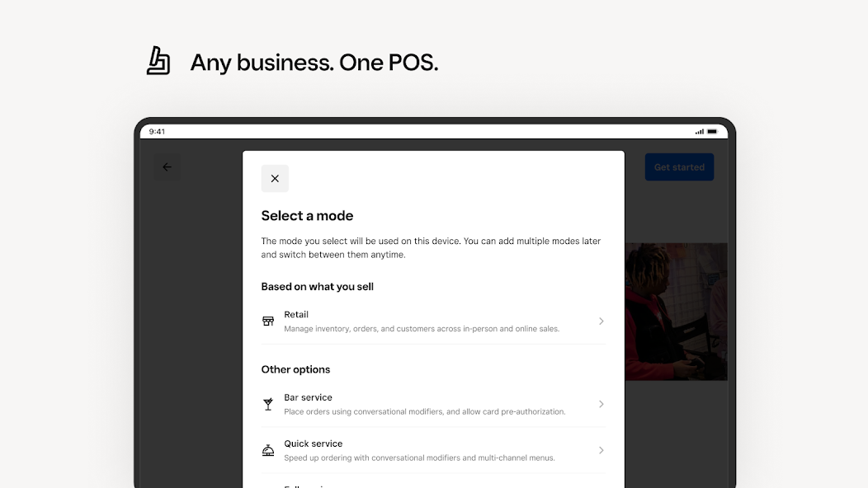This screenshot has width=868, height=488.
Task: Close the Select a mode dialog
Action: (x=275, y=179)
